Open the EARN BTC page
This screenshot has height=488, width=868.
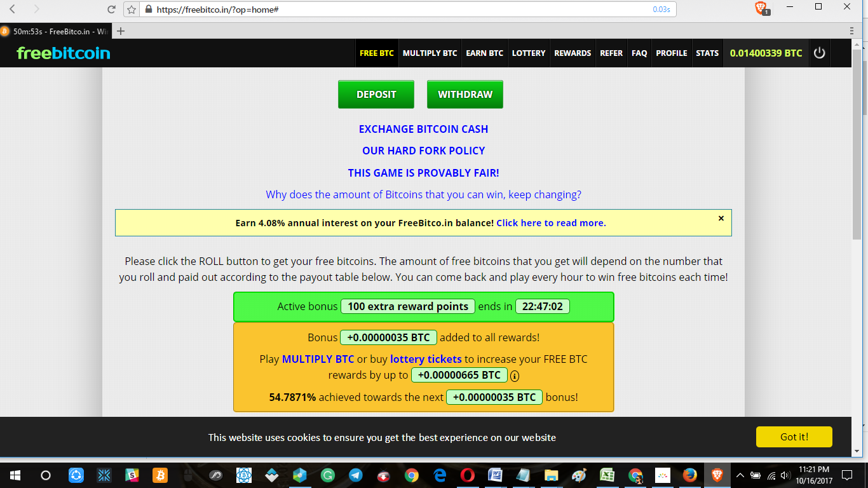[x=485, y=53]
